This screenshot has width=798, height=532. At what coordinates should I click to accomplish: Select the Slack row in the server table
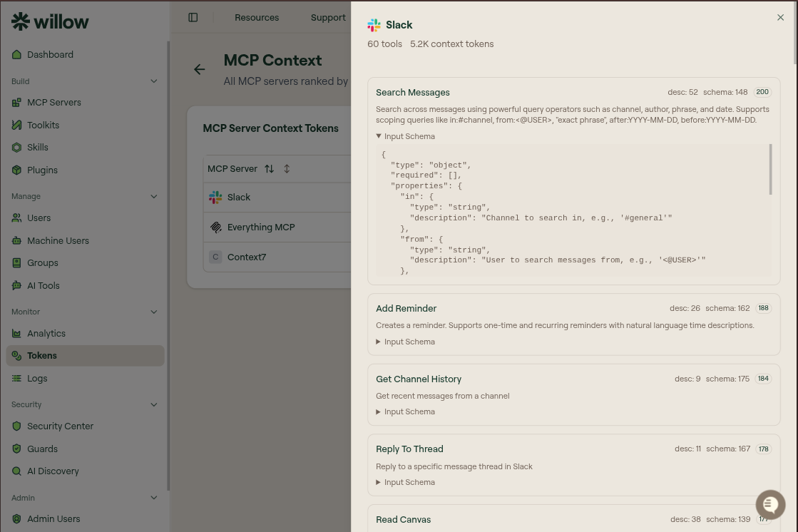click(x=277, y=197)
